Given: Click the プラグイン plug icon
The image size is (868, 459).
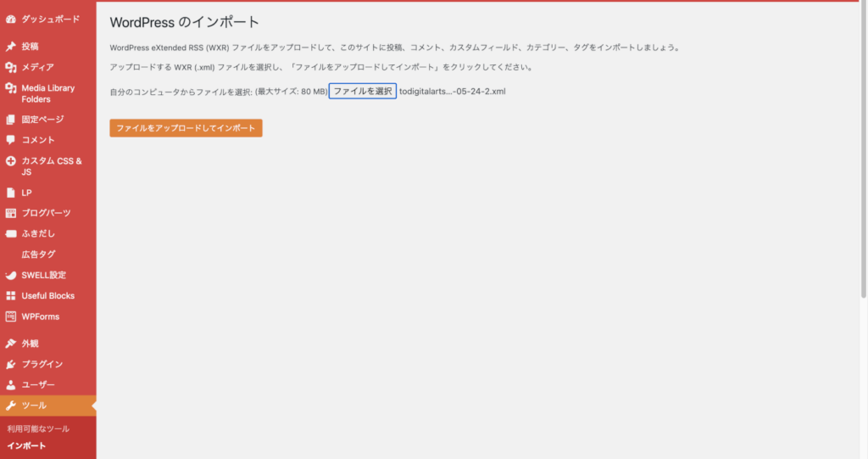Looking at the screenshot, I should (10, 364).
